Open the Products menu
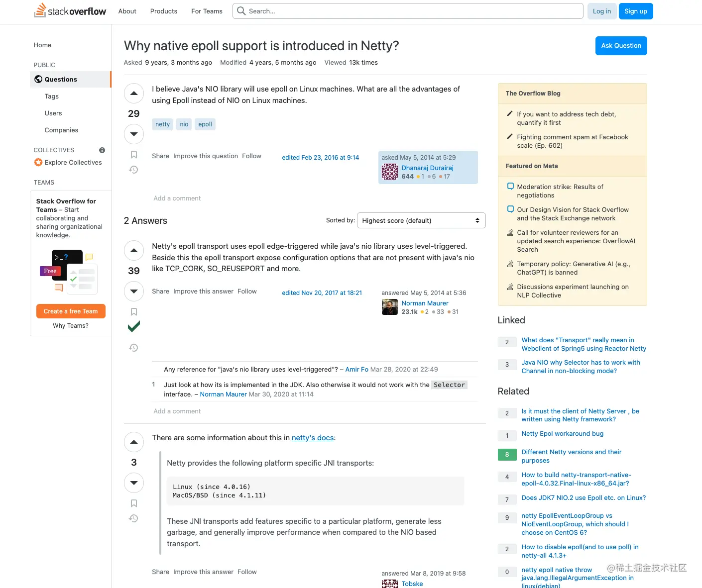702x588 pixels. pos(164,11)
